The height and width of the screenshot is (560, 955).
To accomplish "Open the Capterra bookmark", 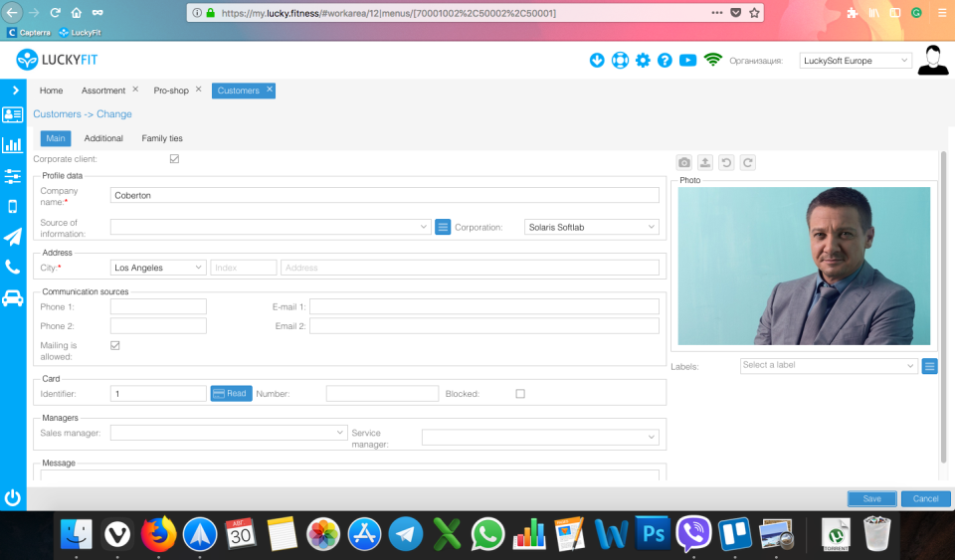I will [x=29, y=32].
